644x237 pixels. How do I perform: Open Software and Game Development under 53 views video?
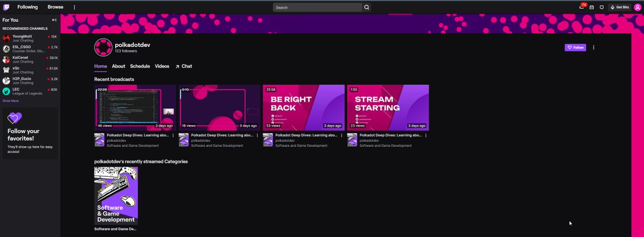(x=301, y=145)
